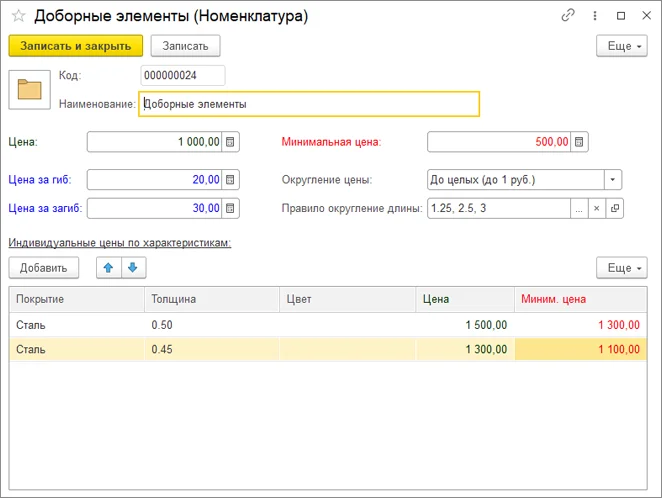Click the field showing 1.25, 2.5, 3

[499, 208]
